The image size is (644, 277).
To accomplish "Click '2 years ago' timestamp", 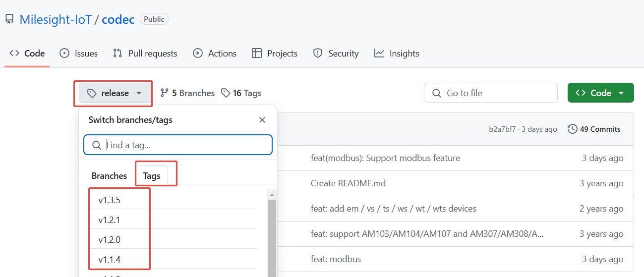I will coord(601,209).
